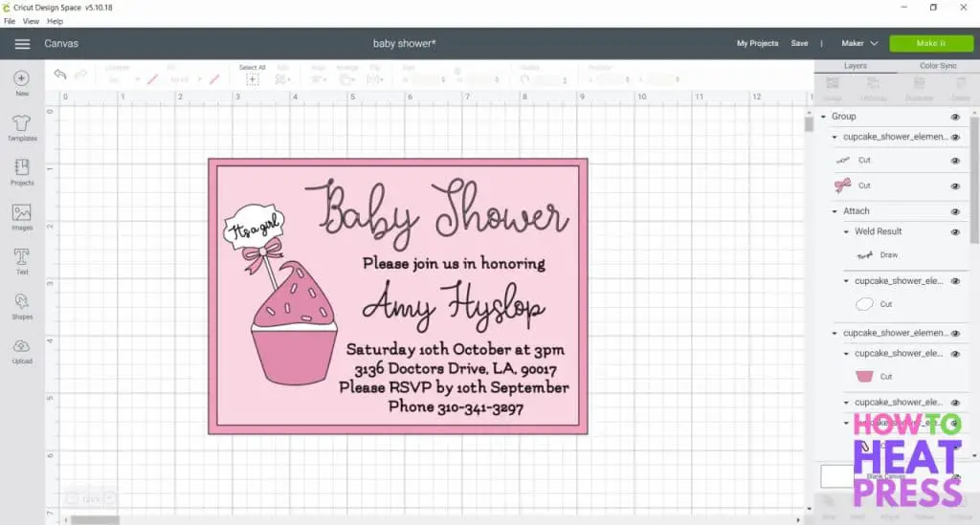
Task: Open the View menu
Action: [x=31, y=21]
